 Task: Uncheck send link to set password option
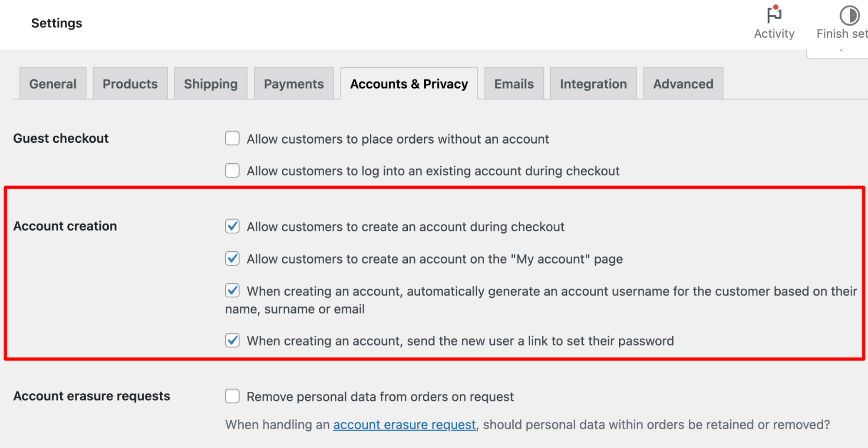pos(232,340)
